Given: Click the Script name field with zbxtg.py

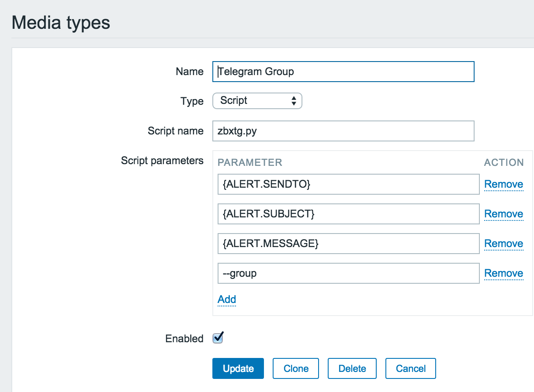Looking at the screenshot, I should pyautogui.click(x=343, y=131).
